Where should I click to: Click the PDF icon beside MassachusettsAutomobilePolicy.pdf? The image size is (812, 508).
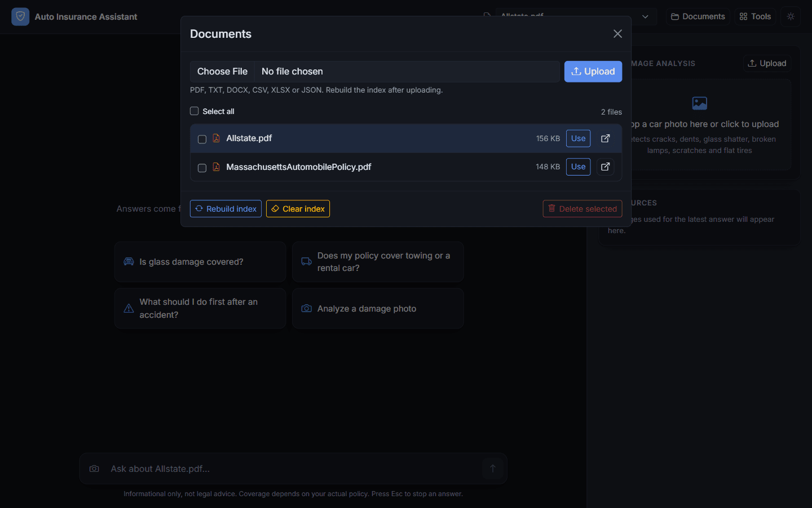216,167
